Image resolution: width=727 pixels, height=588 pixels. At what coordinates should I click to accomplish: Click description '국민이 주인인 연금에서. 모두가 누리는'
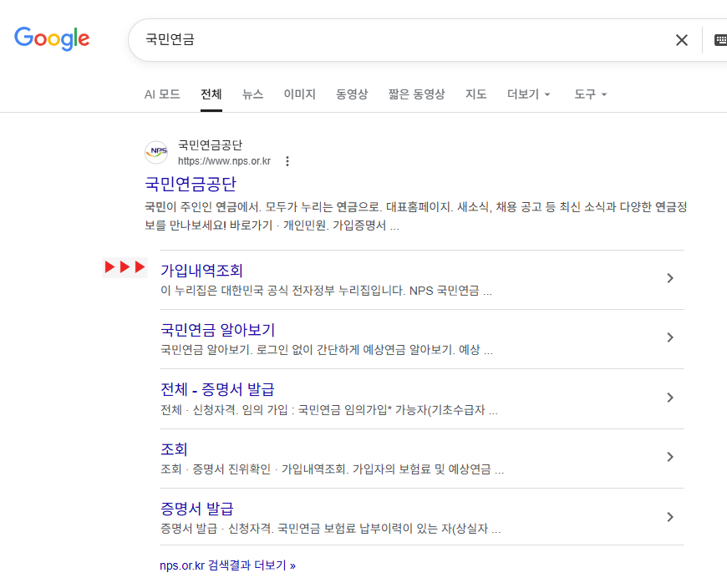point(239,206)
